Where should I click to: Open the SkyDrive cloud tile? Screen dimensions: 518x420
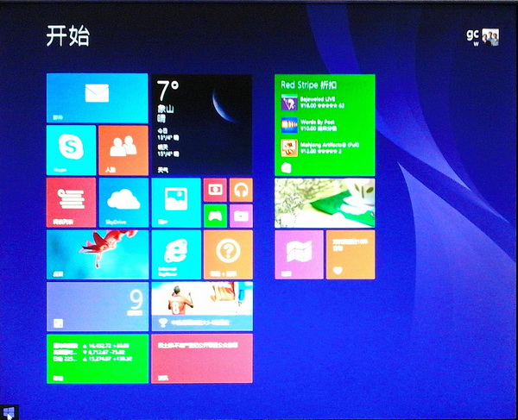123,203
